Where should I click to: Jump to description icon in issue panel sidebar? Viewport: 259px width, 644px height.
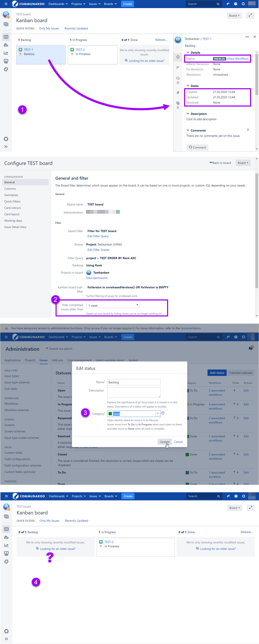178,68
